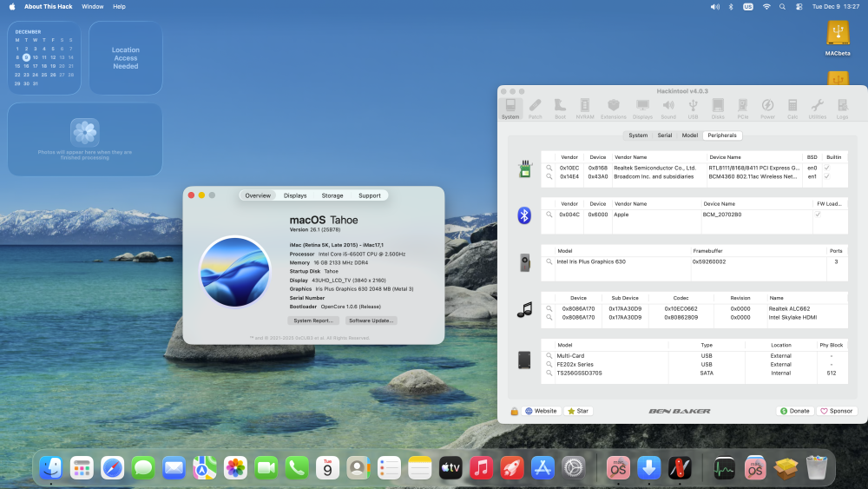Click the magnifier next to Realtek ALC662 row
Viewport: 868px width, 489px height.
(x=549, y=308)
